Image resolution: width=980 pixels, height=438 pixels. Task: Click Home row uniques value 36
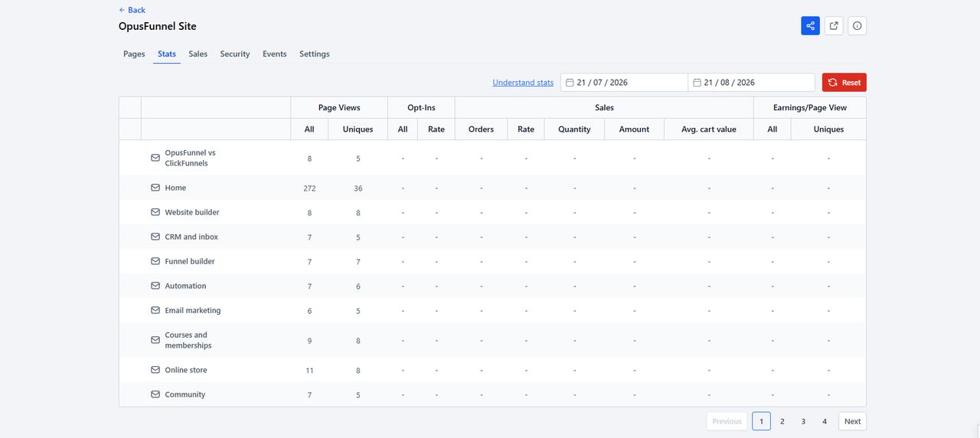click(358, 188)
